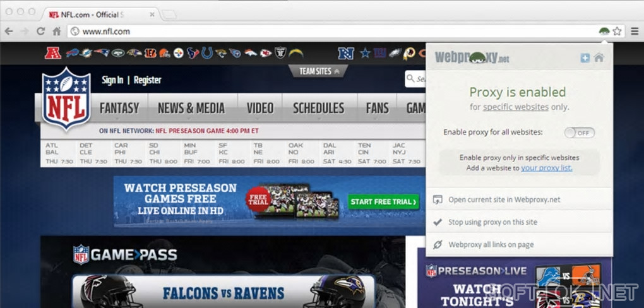
Task: Bookmark this page with the star icon
Action: click(x=617, y=31)
